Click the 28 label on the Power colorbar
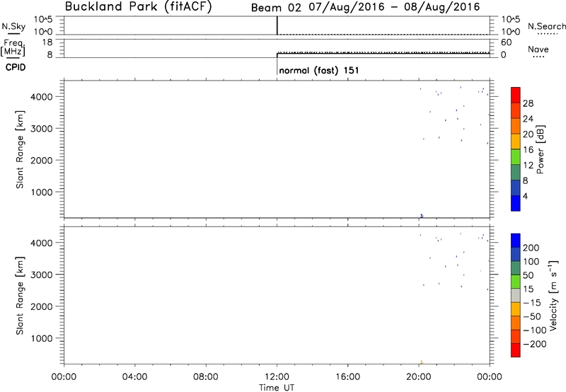 (528, 103)
